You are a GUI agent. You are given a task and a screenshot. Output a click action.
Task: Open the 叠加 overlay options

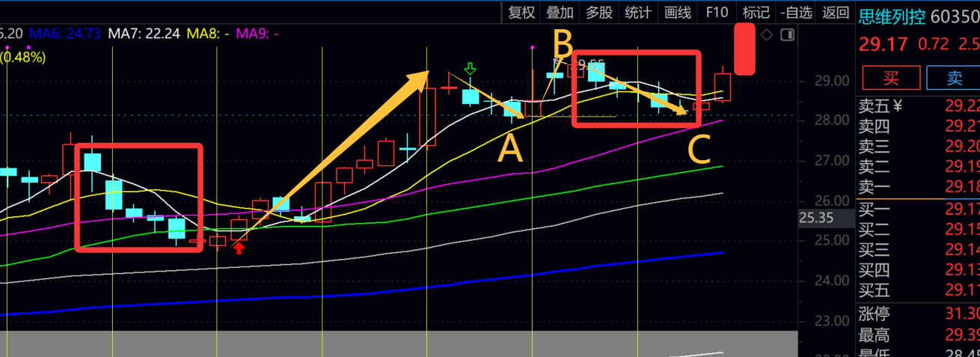point(560,12)
